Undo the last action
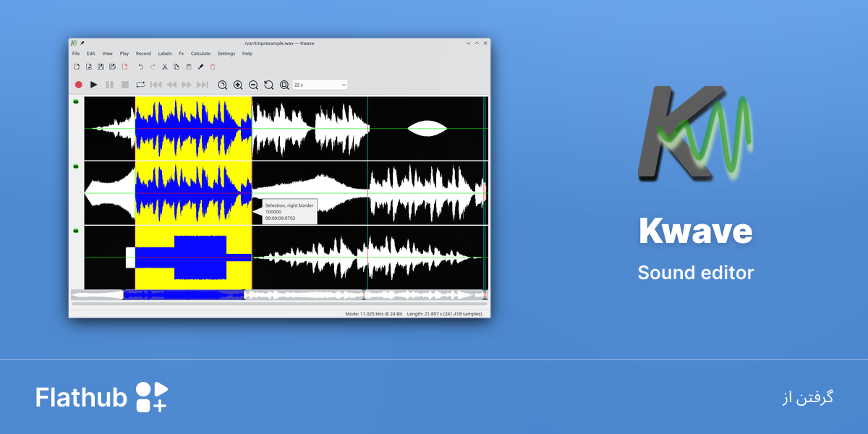Viewport: 868px width, 434px height. coord(140,67)
